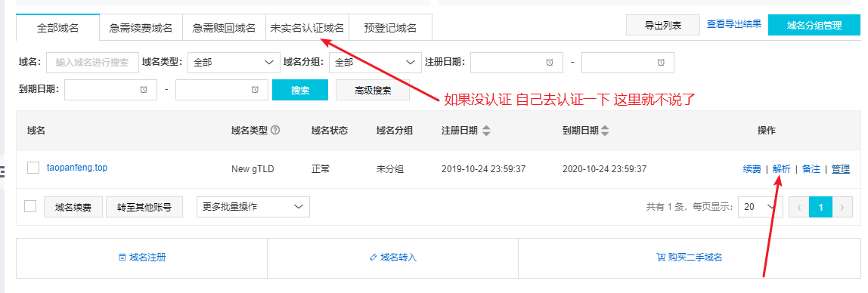Switch to 急需续费域名 tab
Viewport: 868px width, 293px height.
pyautogui.click(x=141, y=27)
